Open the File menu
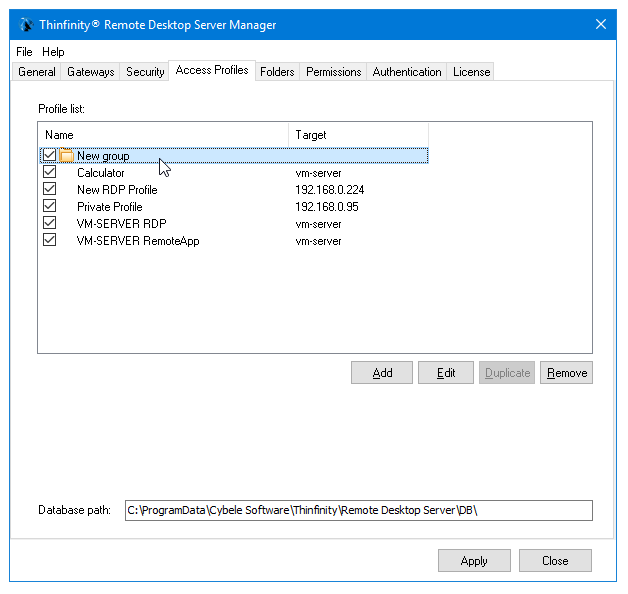 [24, 52]
